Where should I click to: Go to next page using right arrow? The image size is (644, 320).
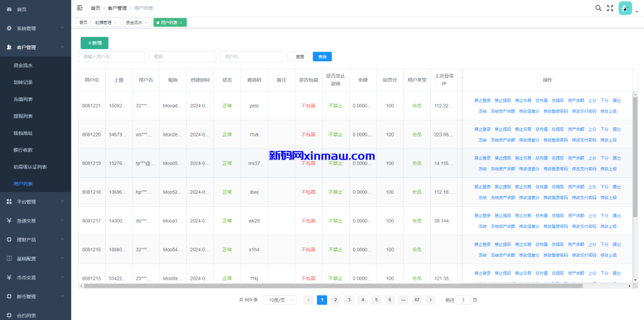[x=430, y=300]
